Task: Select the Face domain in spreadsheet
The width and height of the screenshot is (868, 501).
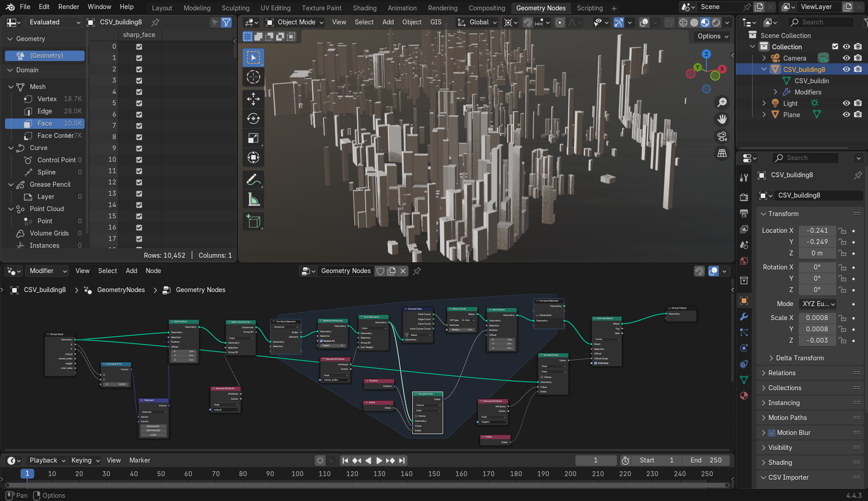Action: pyautogui.click(x=45, y=123)
